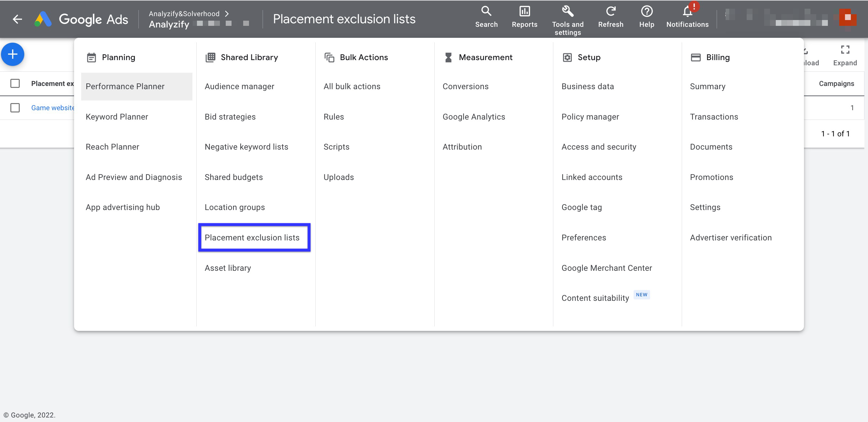The height and width of the screenshot is (422, 868).
Task: Select Rules under Bulk Actions
Action: pyautogui.click(x=334, y=117)
